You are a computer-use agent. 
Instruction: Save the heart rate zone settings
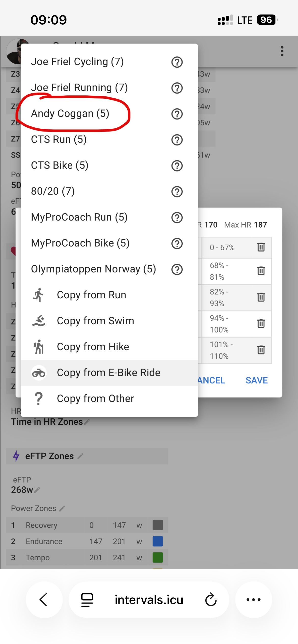256,380
